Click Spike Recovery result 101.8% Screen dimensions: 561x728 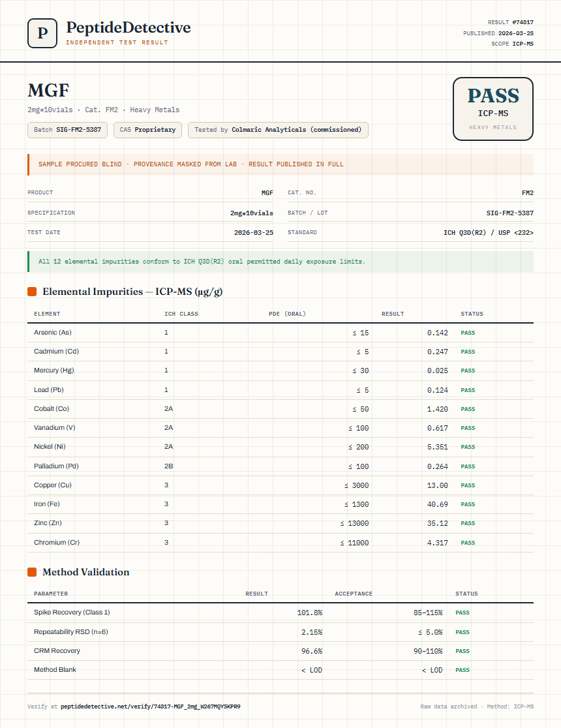click(x=310, y=613)
